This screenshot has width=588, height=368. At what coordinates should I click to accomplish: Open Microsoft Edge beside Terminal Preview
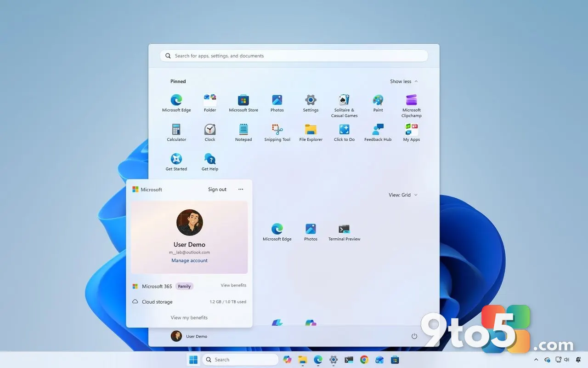click(x=277, y=232)
